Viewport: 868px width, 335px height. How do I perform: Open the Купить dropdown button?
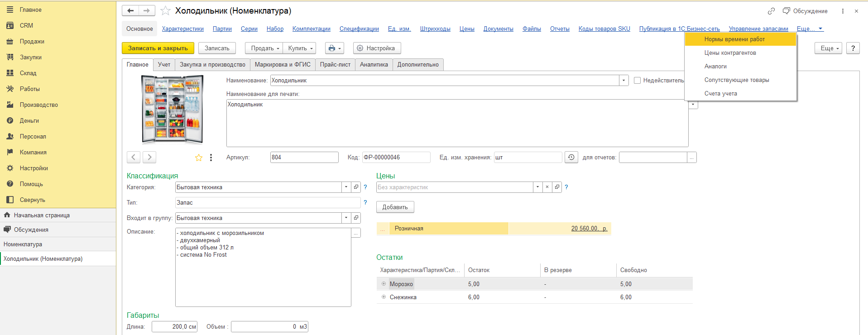point(299,48)
